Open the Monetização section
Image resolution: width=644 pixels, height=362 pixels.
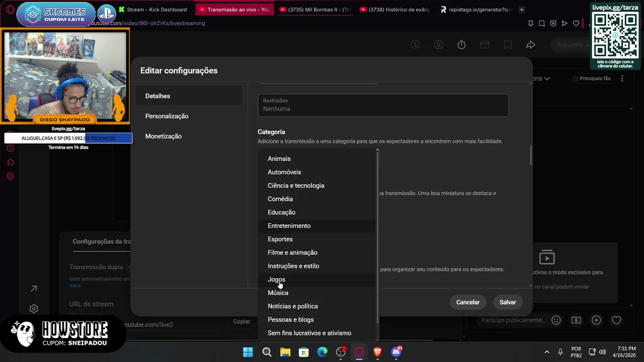(x=189, y=136)
